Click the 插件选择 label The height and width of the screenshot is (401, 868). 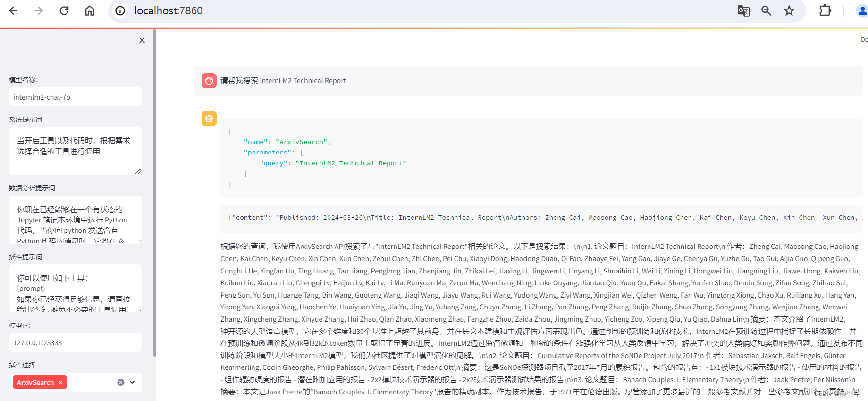tap(22, 365)
